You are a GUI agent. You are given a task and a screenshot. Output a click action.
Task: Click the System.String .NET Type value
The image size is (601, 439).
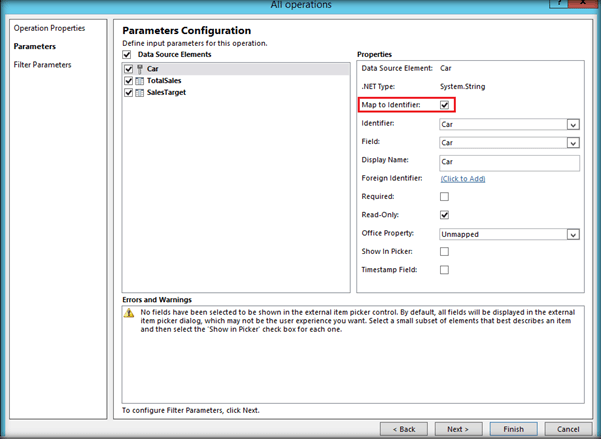(463, 87)
